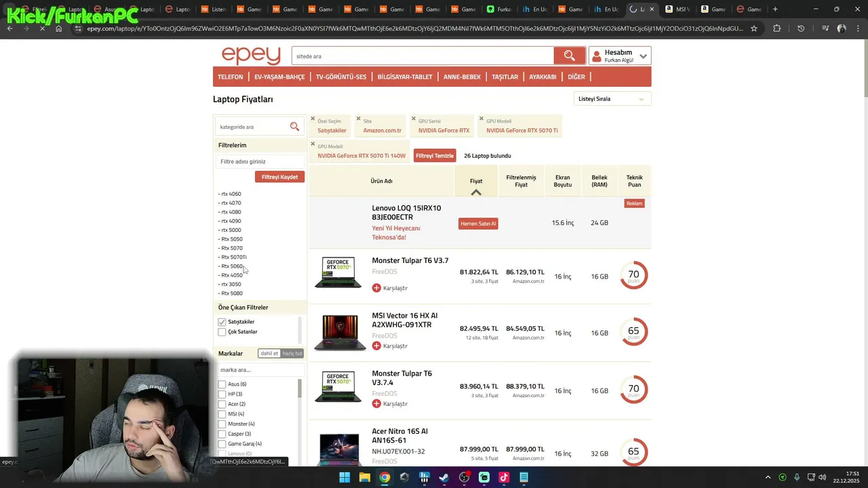
Task: Open TikTok from the taskbar
Action: coord(504,477)
